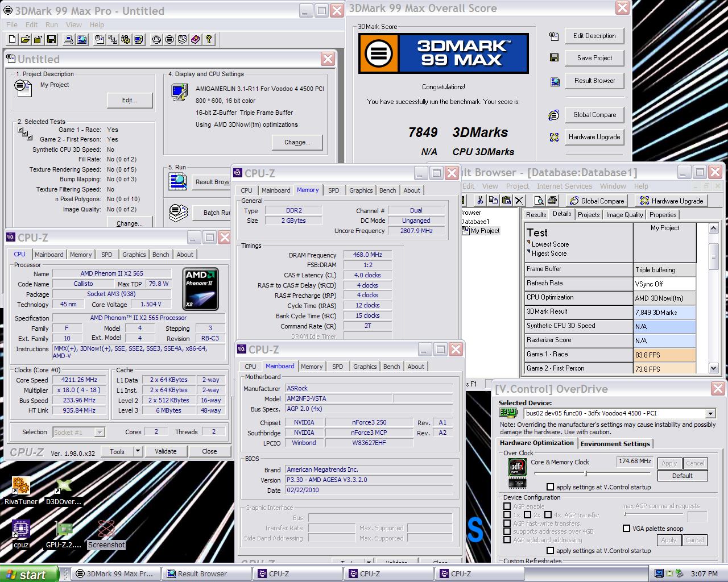The height and width of the screenshot is (582, 728).
Task: Toggle the AGP 2x transfer checkbox
Action: 527,515
